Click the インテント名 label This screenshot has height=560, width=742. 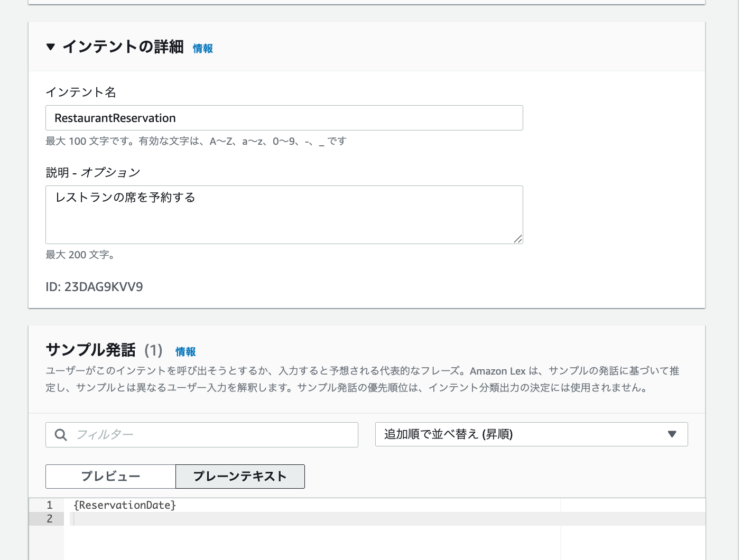81,92
